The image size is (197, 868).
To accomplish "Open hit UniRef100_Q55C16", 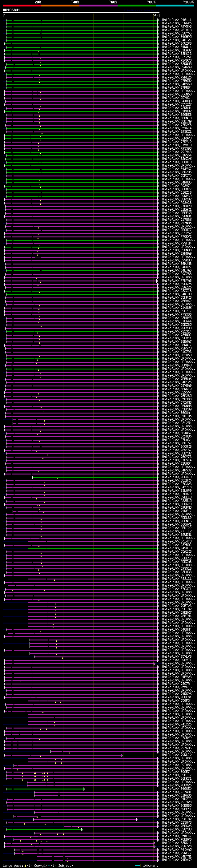I will (177, 687).
